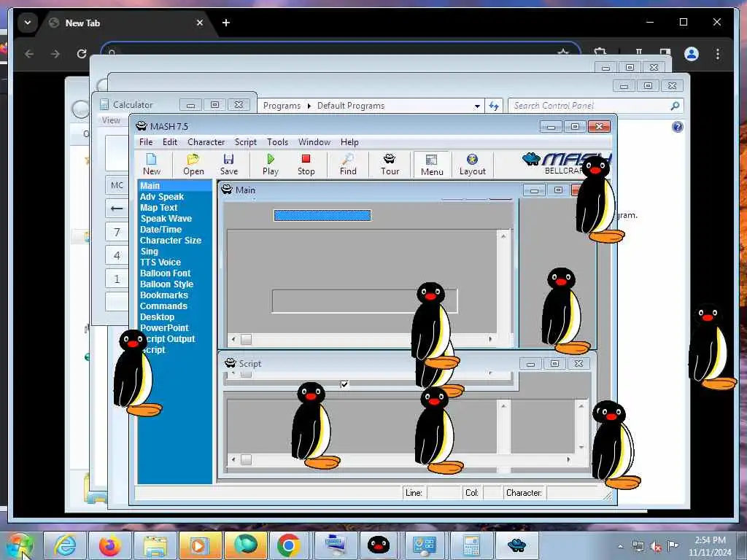
Task: Select Desktop in the sidebar list
Action: [158, 317]
